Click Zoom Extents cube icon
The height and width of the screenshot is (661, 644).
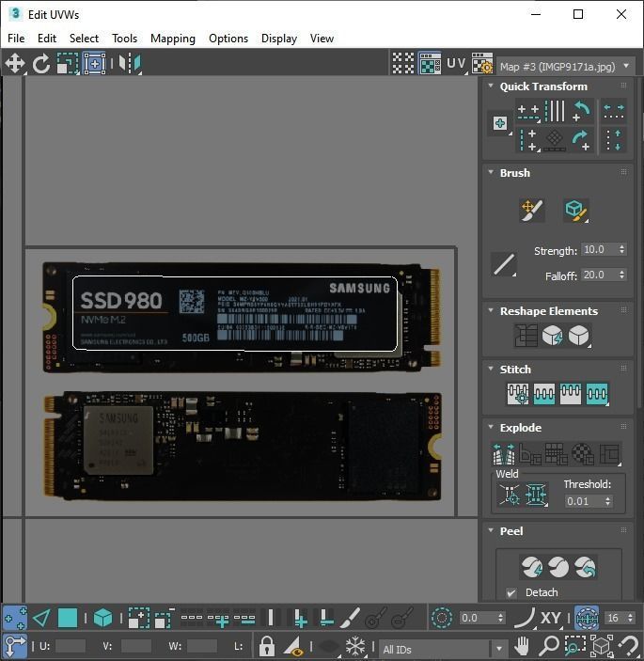click(602, 645)
